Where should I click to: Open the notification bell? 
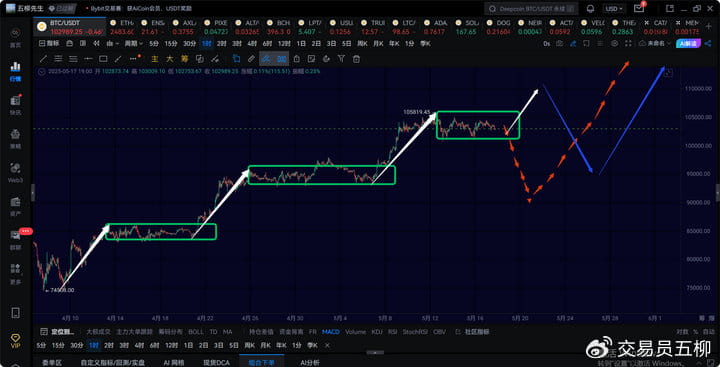coord(590,9)
